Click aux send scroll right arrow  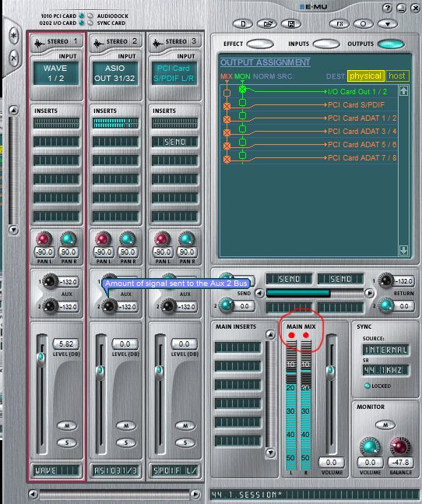tap(369, 293)
